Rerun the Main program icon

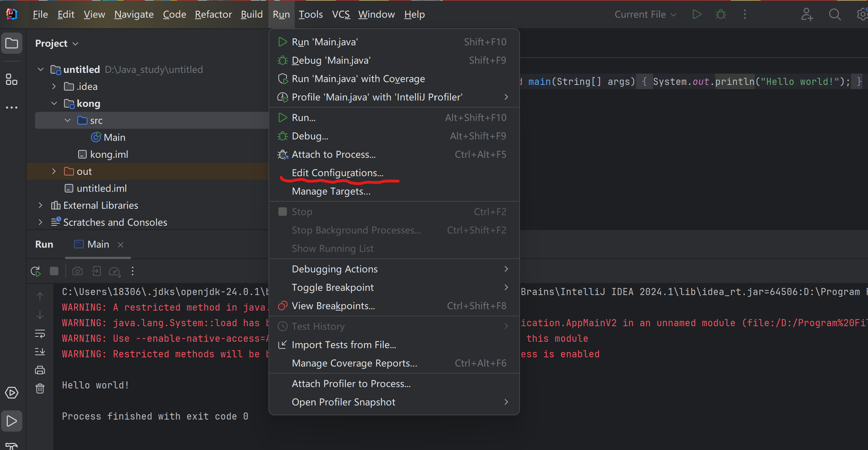click(36, 271)
